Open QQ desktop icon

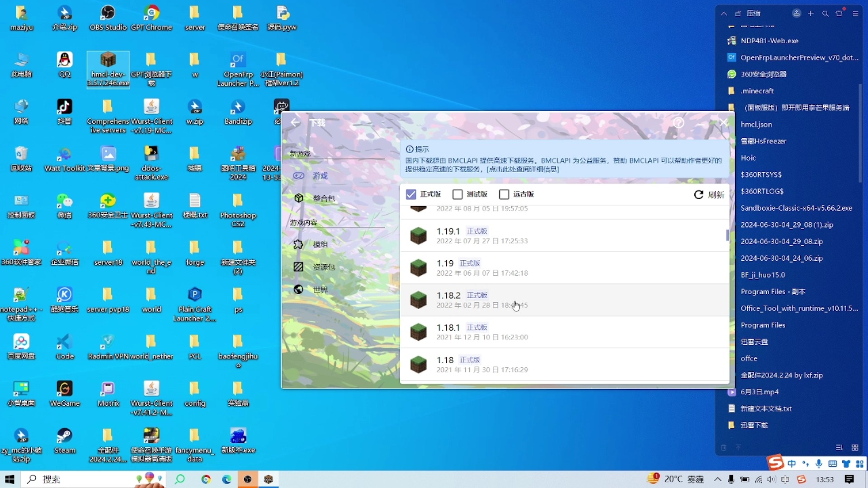65,65
